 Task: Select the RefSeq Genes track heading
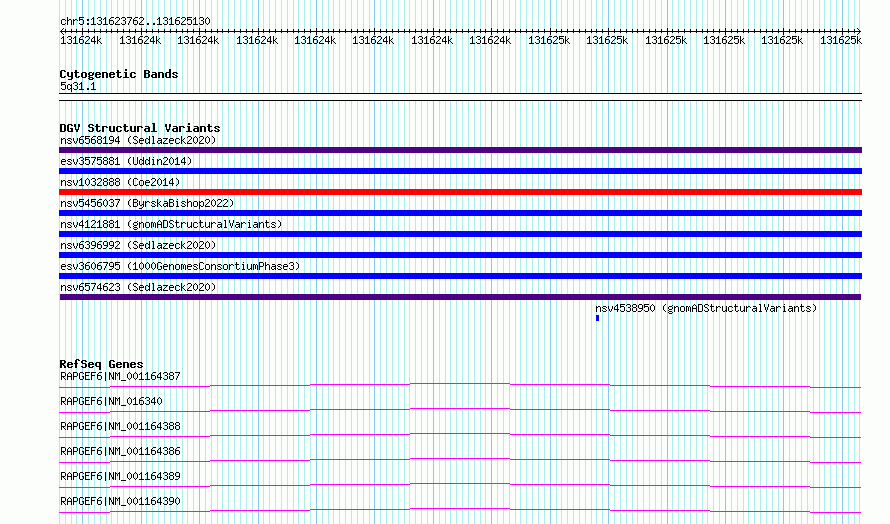[x=101, y=364]
